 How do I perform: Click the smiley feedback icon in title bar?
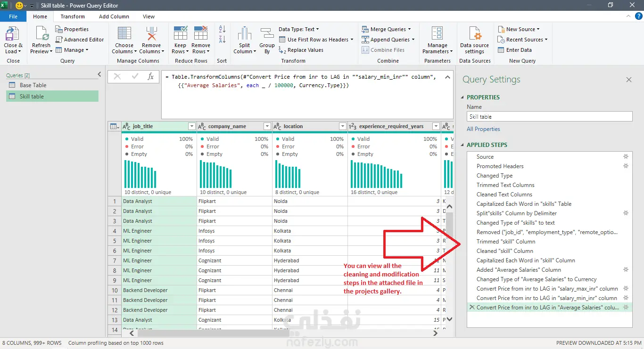tap(19, 6)
